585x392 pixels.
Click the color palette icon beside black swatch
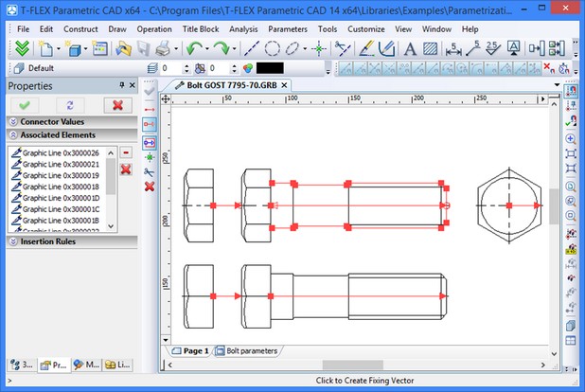coord(248,68)
